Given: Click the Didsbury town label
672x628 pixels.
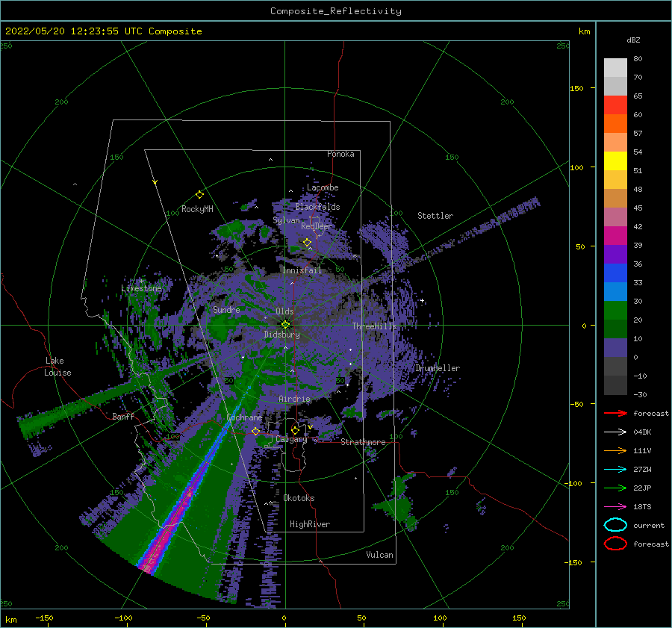Looking at the screenshot, I should click(282, 335).
